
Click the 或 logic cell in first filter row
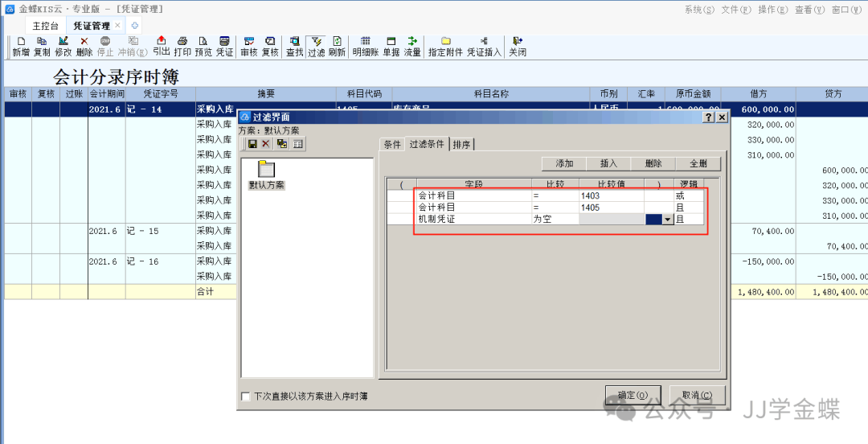coord(688,195)
